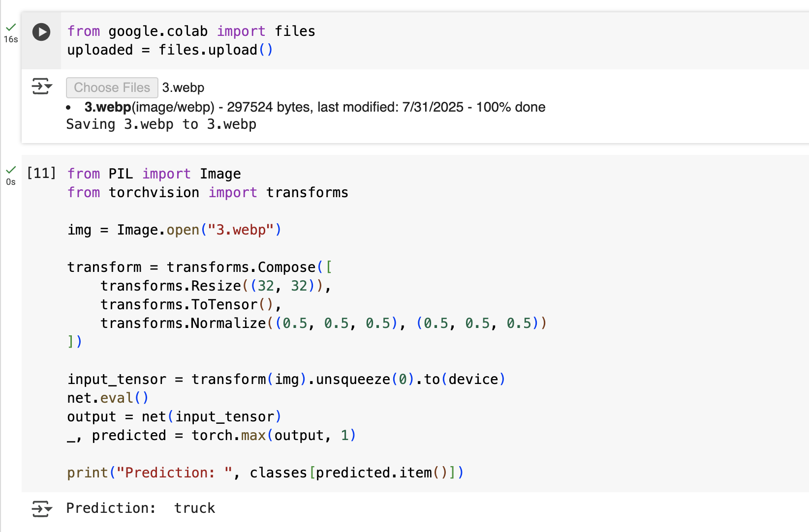Click the Run cell play button
Viewport: 809px width, 532px height.
41,31
